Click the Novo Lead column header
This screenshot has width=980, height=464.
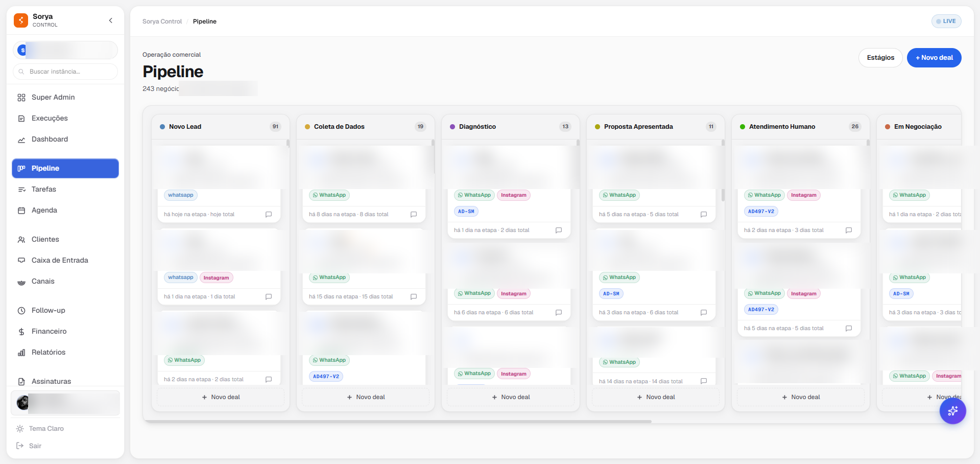[221, 127]
